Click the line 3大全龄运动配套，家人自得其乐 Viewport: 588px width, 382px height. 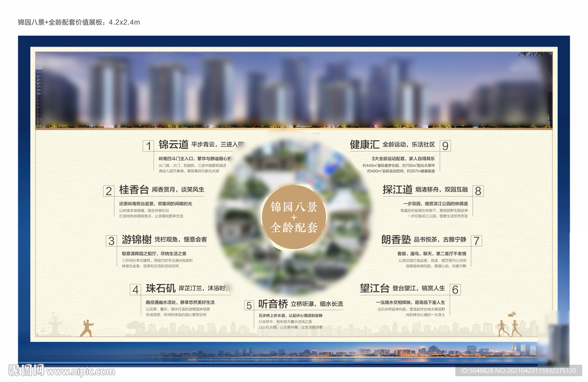(x=403, y=159)
